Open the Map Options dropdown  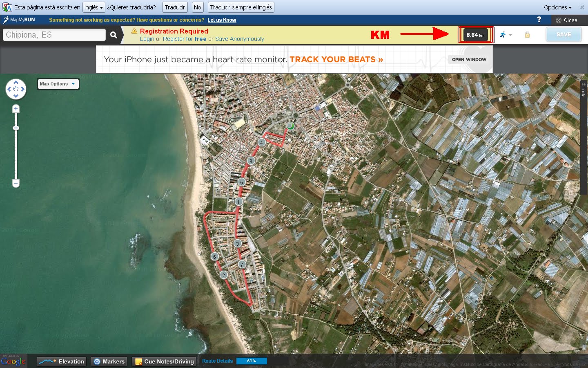[x=58, y=84]
